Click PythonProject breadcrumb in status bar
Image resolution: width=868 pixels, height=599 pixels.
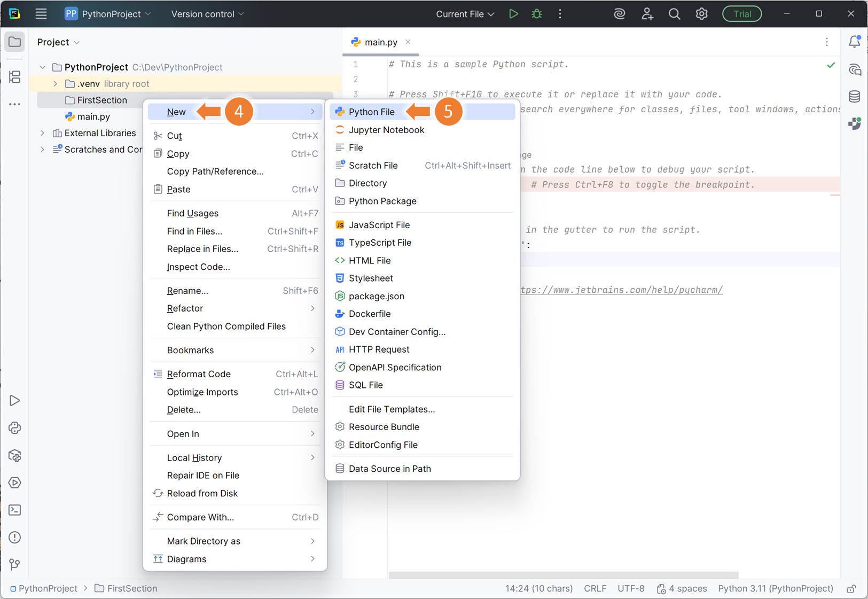click(x=44, y=588)
